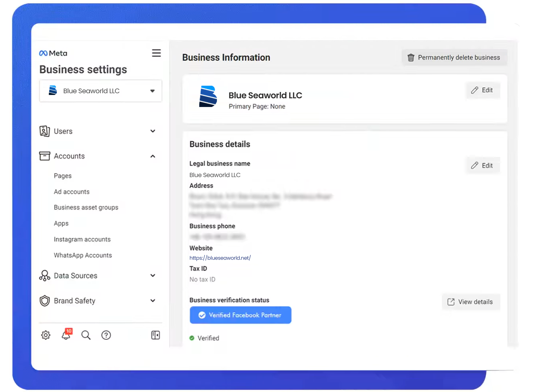Open Pages under Accounts
This screenshot has height=392, width=533.
(63, 176)
